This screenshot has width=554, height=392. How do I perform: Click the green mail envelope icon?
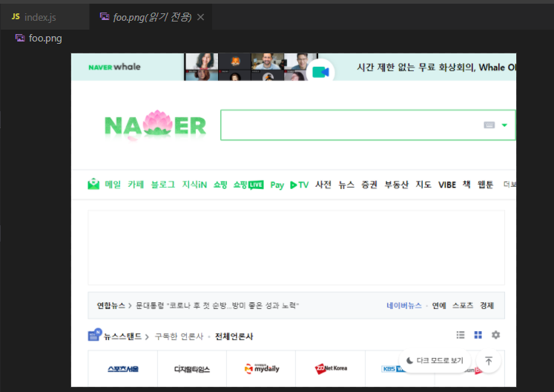coord(93,184)
